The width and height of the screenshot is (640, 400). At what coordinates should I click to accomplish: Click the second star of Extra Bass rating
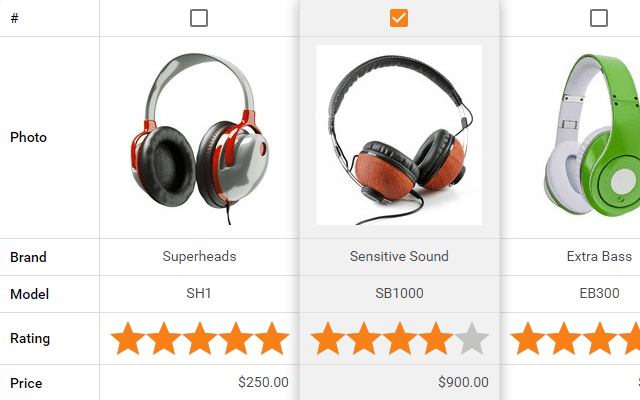(563, 339)
